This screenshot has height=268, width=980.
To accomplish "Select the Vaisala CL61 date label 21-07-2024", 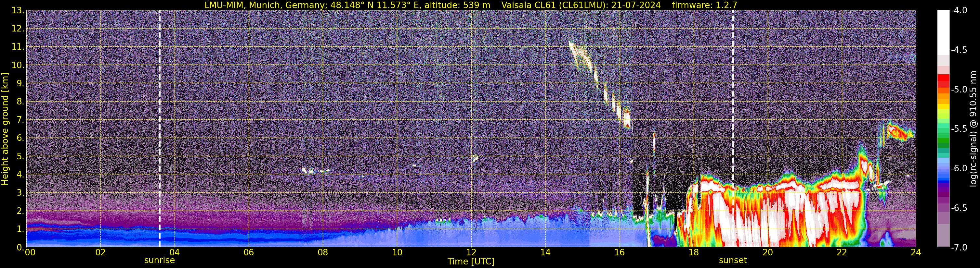I will click(x=636, y=5).
